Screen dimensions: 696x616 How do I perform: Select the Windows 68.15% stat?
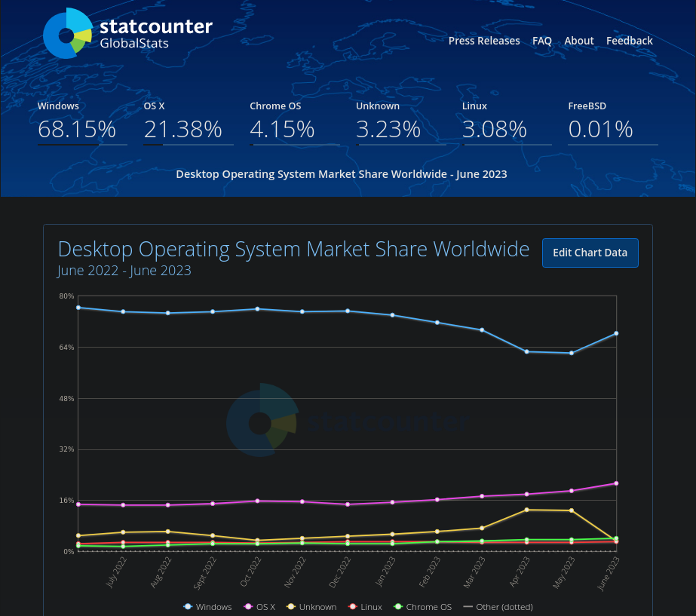click(x=82, y=122)
